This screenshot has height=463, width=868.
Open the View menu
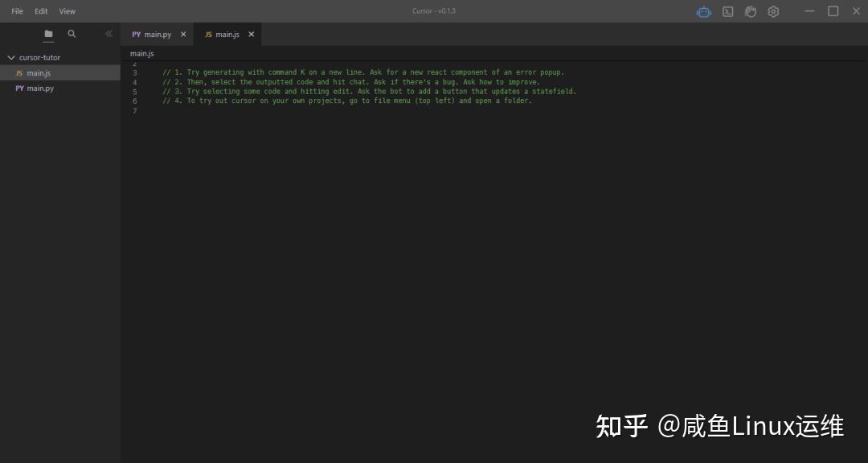[67, 11]
